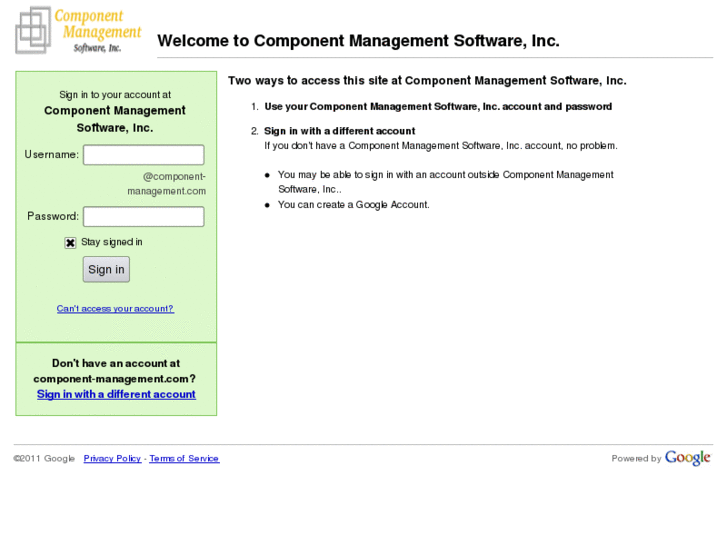Click Two ways to access this site heading

tap(427, 81)
